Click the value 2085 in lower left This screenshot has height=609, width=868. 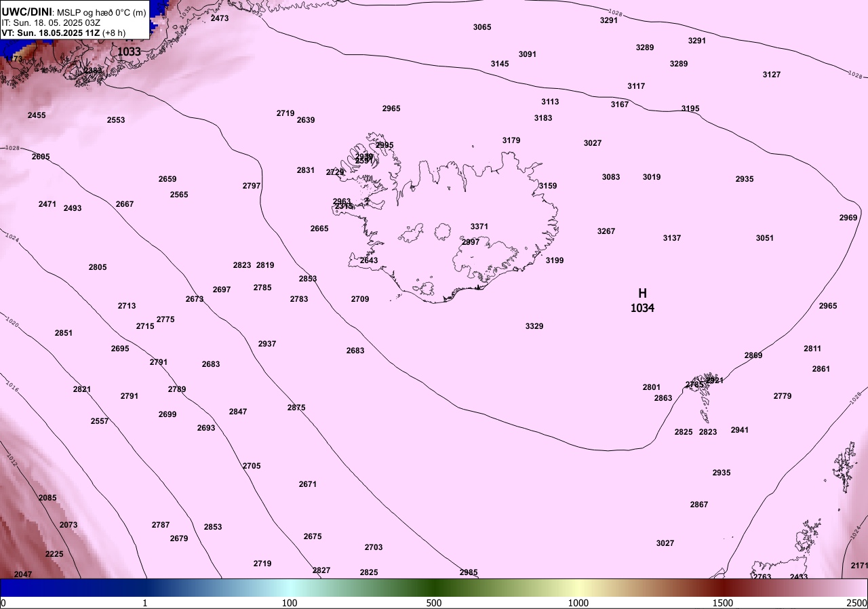47,498
